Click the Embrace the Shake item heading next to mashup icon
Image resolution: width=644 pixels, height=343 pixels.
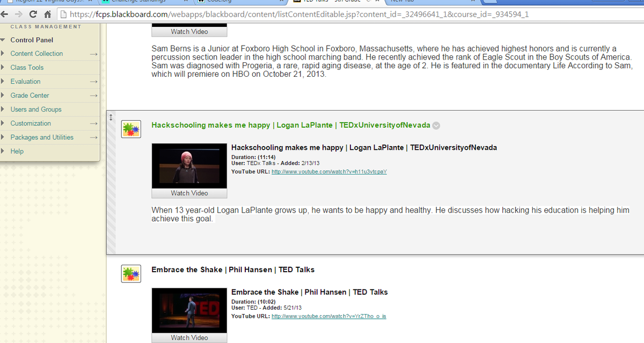[233, 269]
